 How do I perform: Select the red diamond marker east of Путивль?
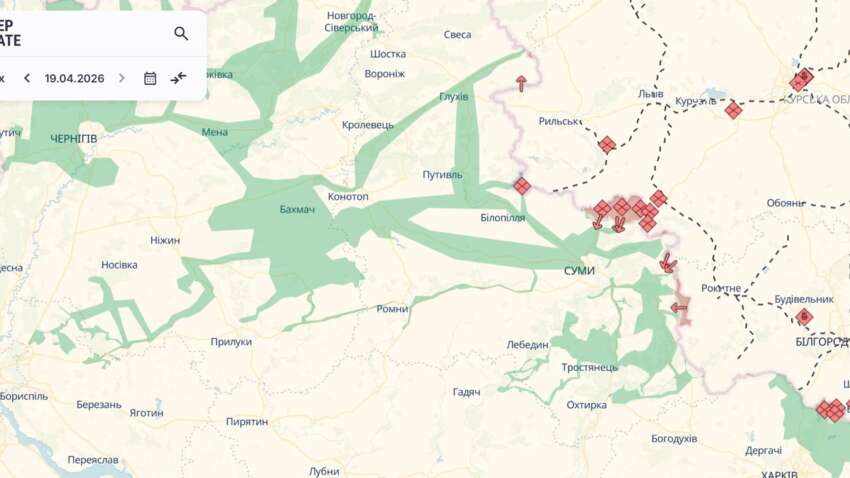tap(522, 186)
